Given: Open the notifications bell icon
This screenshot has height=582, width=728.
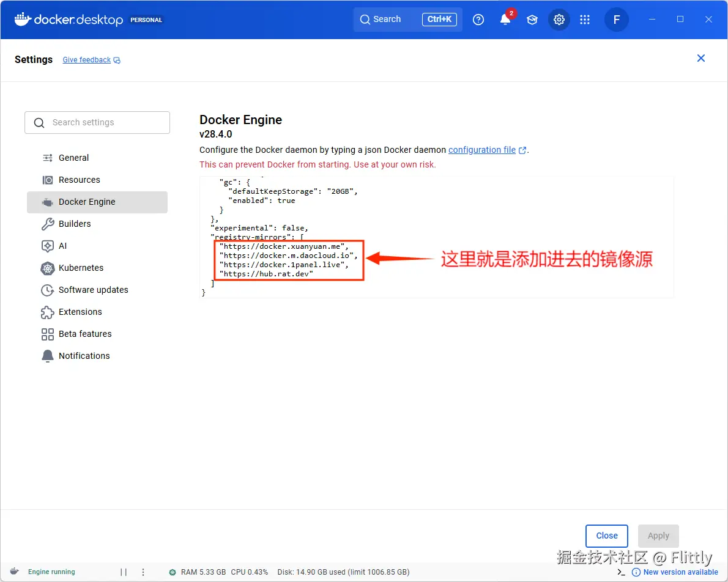Looking at the screenshot, I should click(505, 20).
